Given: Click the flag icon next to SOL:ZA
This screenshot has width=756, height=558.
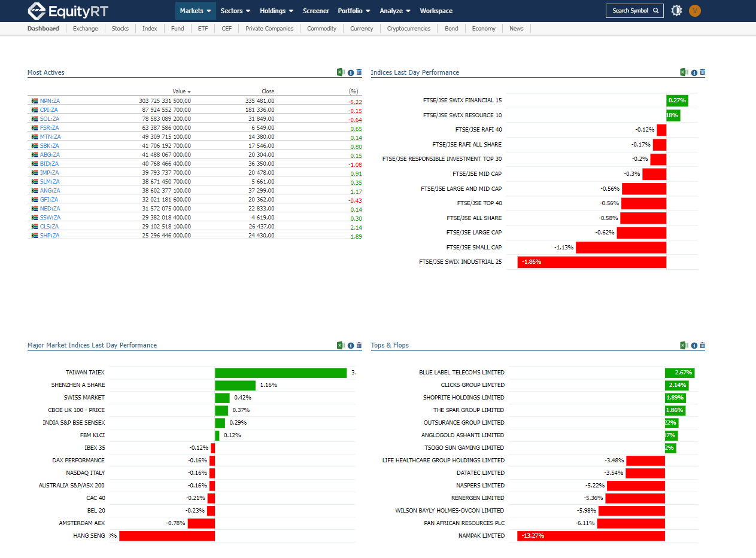Looking at the screenshot, I should click(x=35, y=119).
